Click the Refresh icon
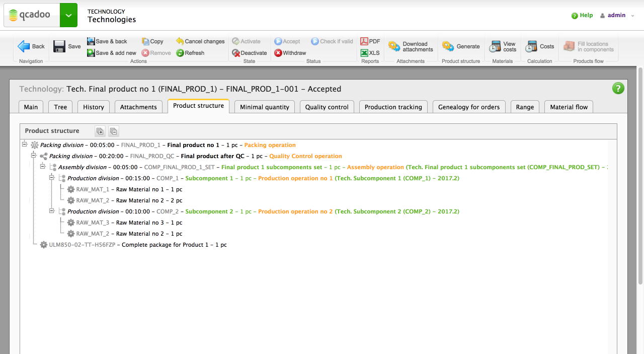644x354 pixels. 181,53
